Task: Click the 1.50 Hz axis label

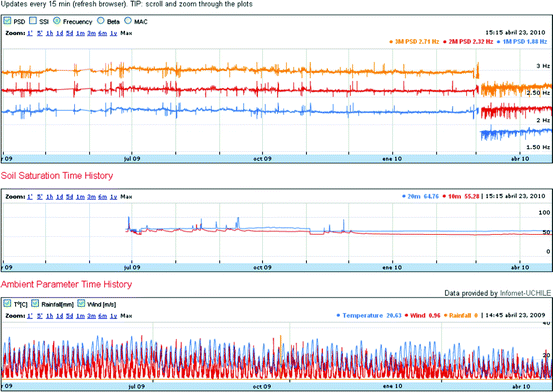Action: pyautogui.click(x=538, y=147)
